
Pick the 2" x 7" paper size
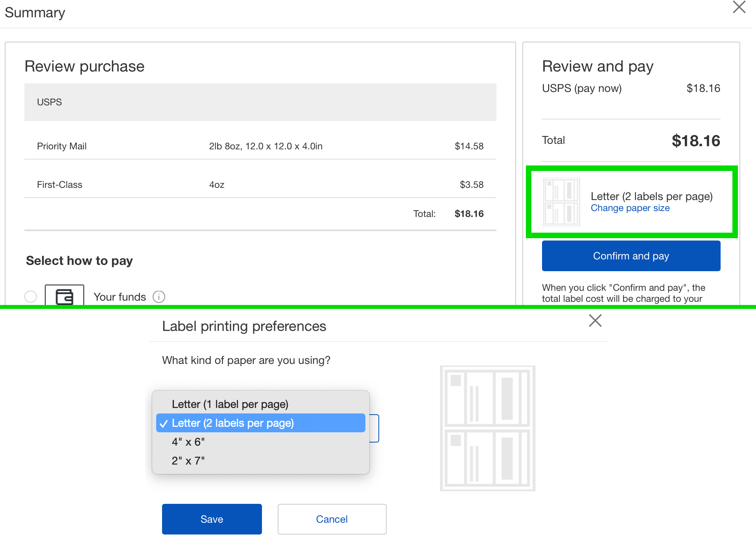tap(188, 461)
